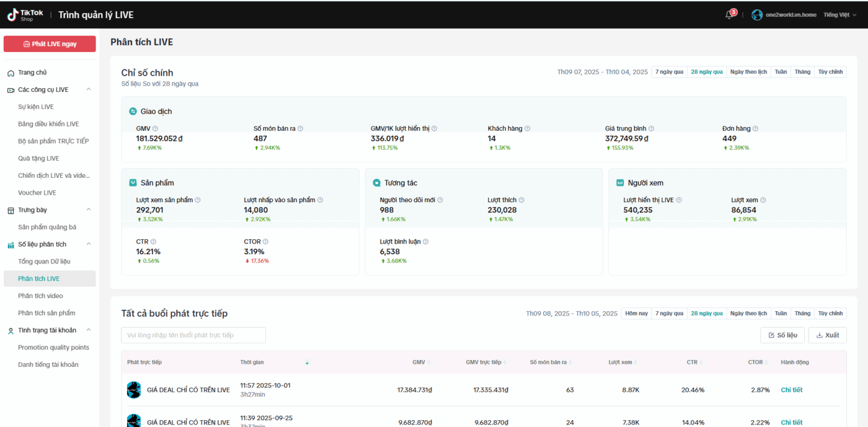Click info icon next to Lượt thích

pyautogui.click(x=521, y=200)
